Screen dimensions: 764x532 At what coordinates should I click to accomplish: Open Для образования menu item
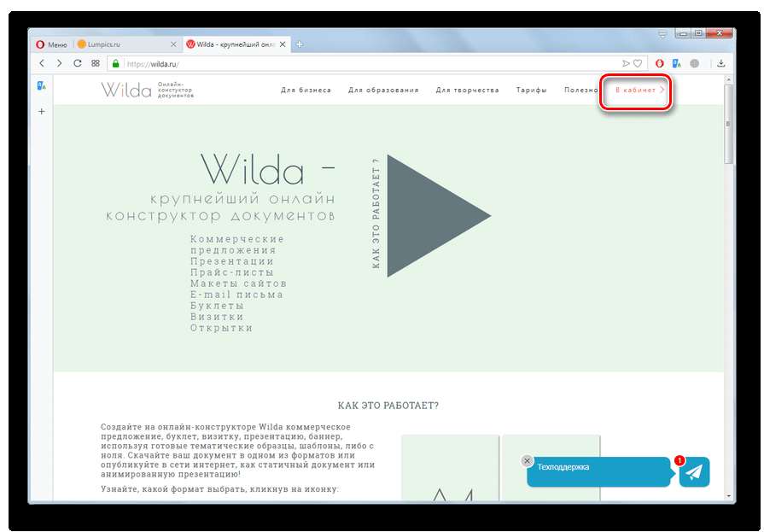tap(383, 91)
